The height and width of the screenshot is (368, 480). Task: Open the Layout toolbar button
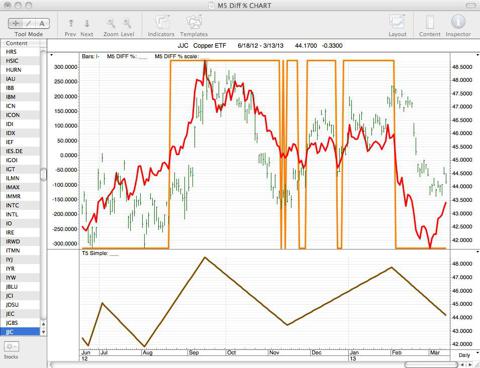point(397,23)
